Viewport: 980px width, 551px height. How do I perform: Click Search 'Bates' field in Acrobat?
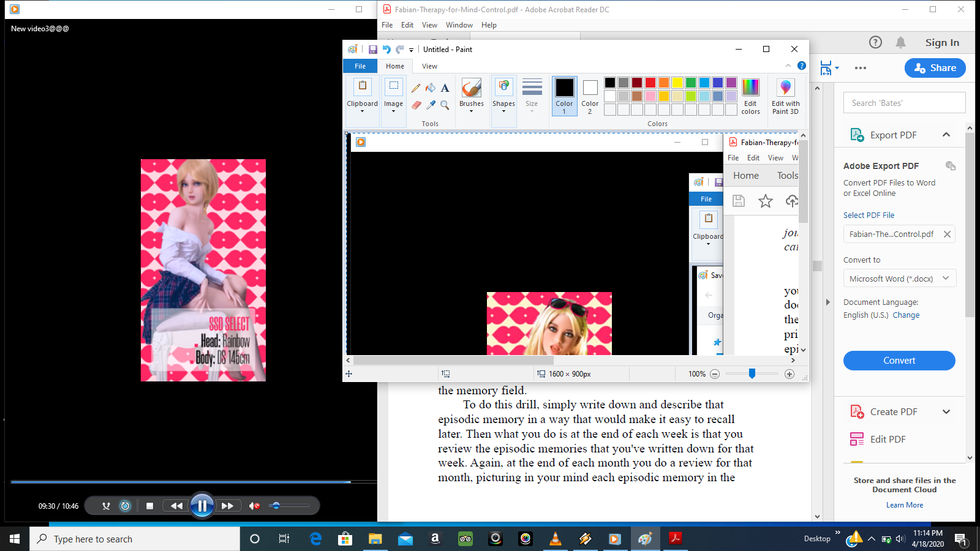click(x=904, y=103)
